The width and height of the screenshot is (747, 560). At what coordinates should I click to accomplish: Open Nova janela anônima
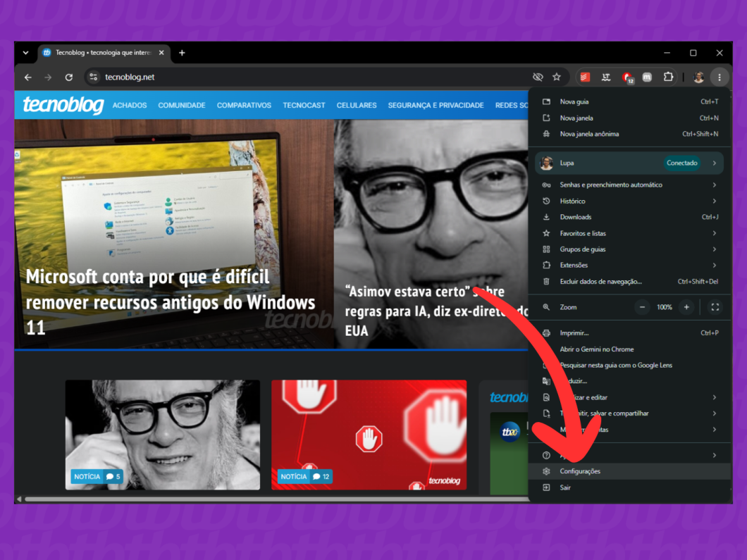coord(630,135)
